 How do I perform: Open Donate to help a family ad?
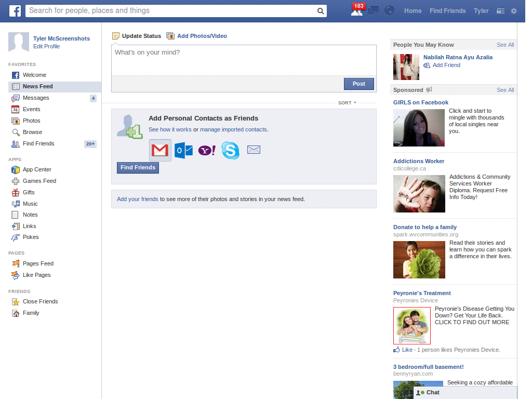pos(425,228)
